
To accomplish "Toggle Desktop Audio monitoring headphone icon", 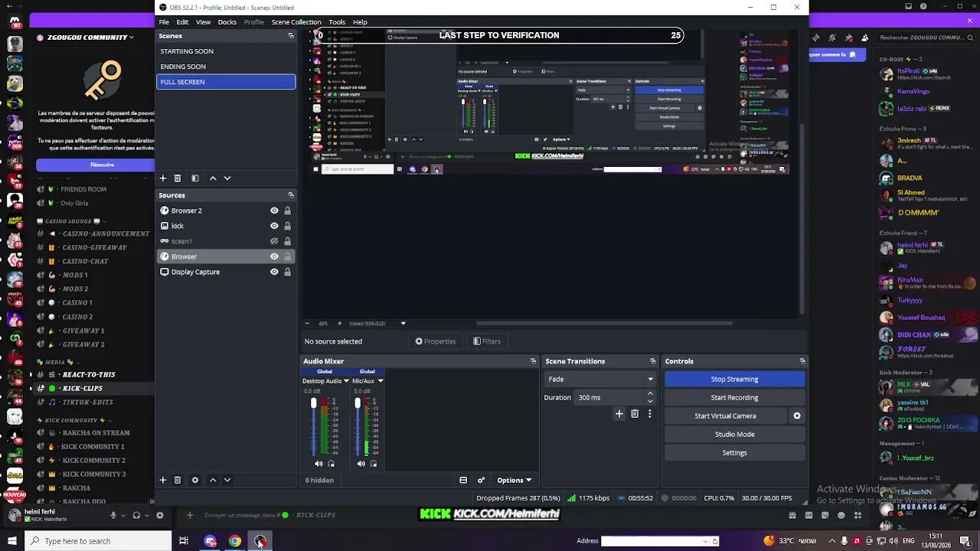I will 332,464.
